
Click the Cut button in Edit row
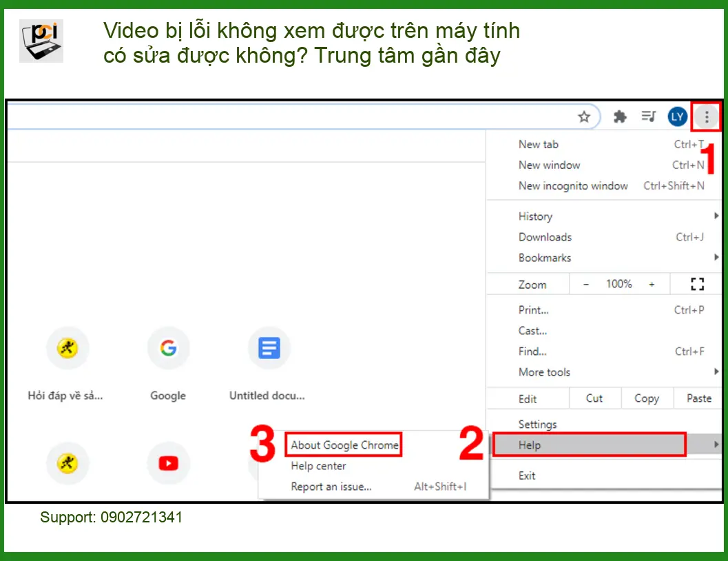[594, 398]
